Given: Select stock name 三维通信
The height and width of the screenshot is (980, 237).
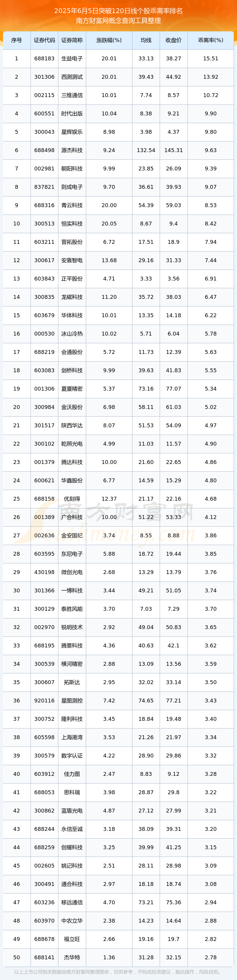Looking at the screenshot, I should tap(72, 95).
